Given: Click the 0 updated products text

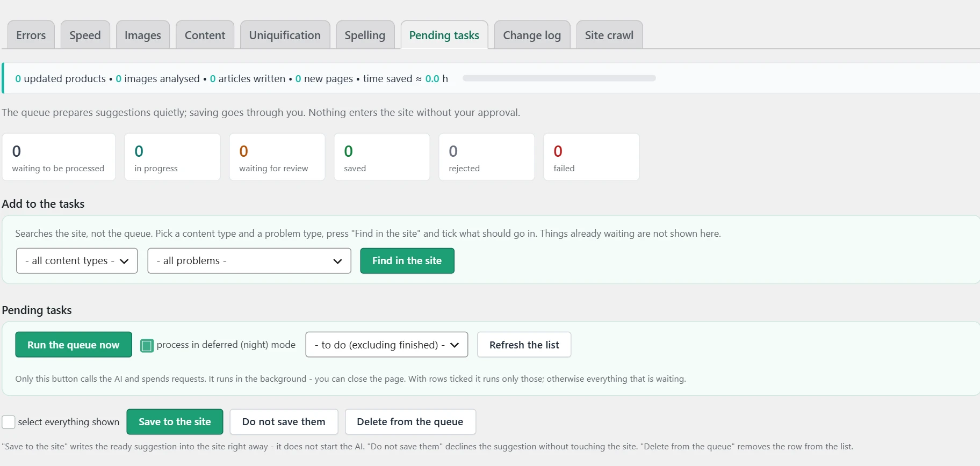Looking at the screenshot, I should [60, 79].
